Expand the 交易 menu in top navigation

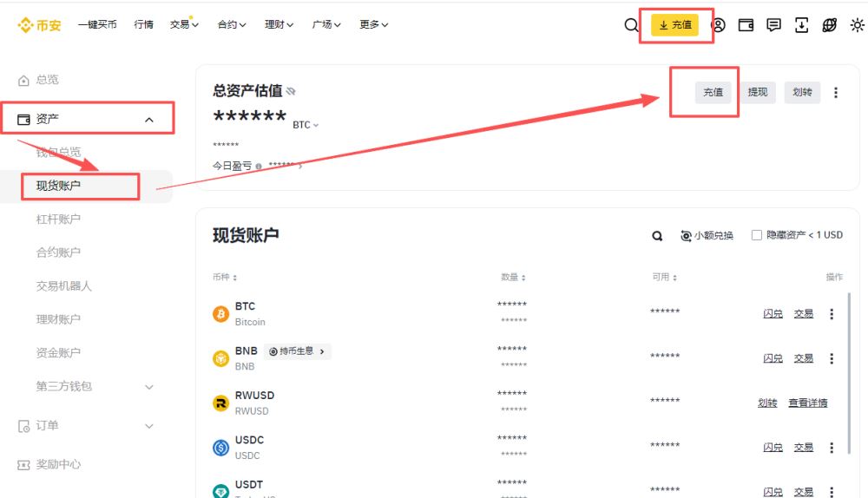click(184, 24)
